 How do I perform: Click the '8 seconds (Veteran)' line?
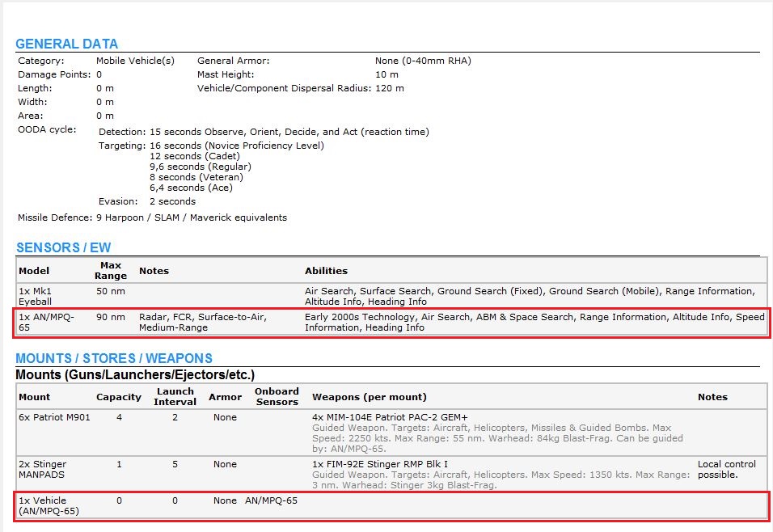coord(196,177)
